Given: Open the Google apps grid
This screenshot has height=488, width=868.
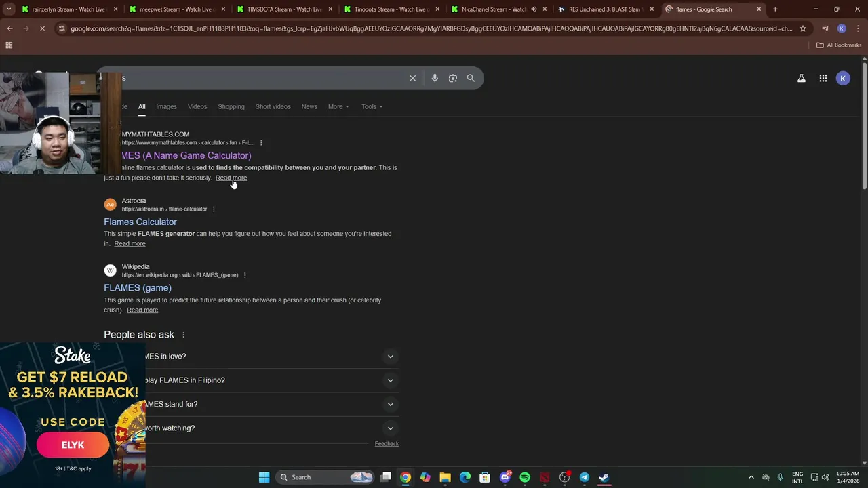Looking at the screenshot, I should (823, 78).
